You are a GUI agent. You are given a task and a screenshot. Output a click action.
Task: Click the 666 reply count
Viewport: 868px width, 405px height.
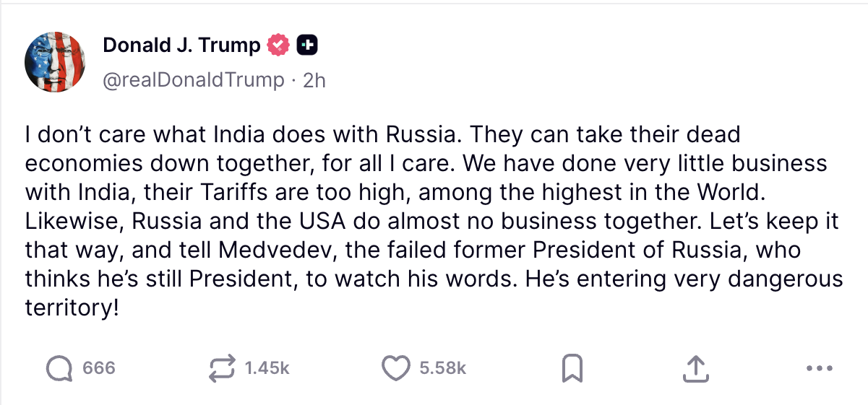[x=99, y=369]
